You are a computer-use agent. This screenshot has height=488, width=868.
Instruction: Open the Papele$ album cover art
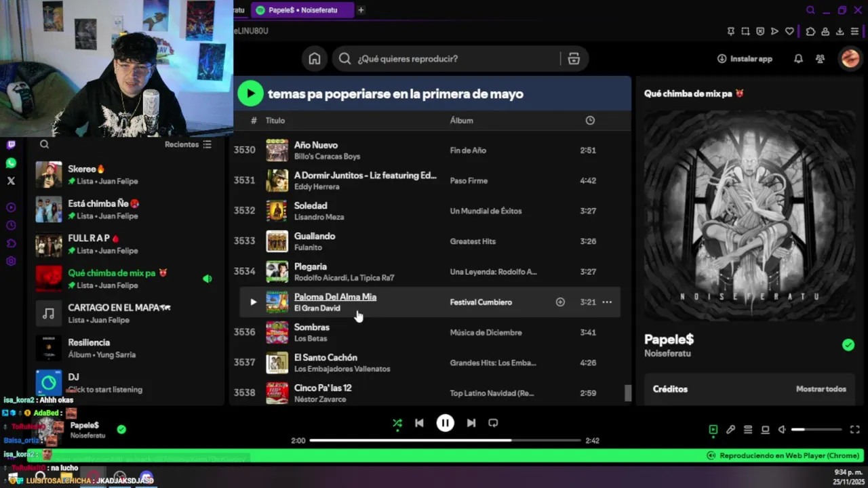point(749,215)
